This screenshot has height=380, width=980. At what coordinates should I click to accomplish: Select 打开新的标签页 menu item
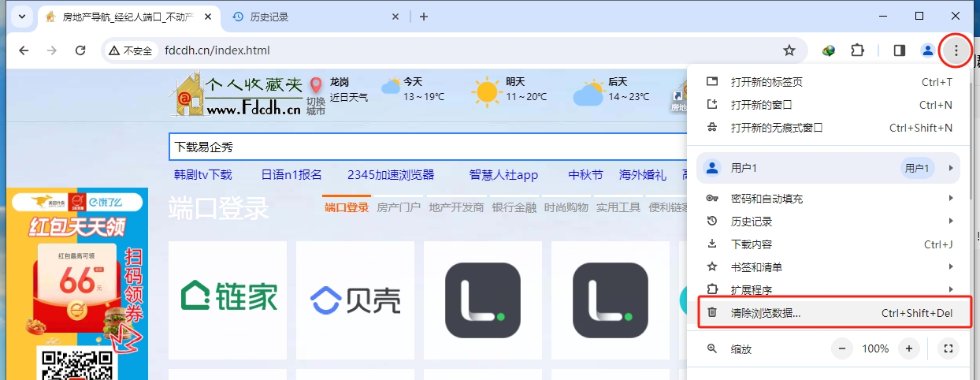click(x=830, y=82)
